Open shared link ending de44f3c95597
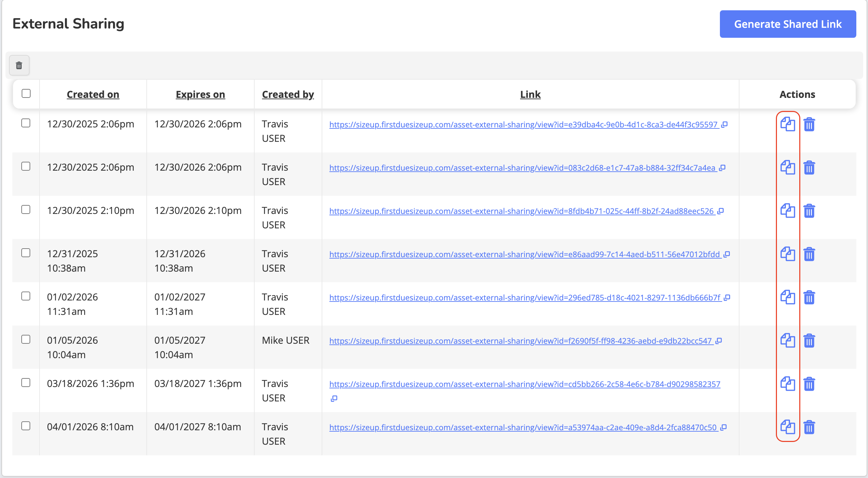 523,125
